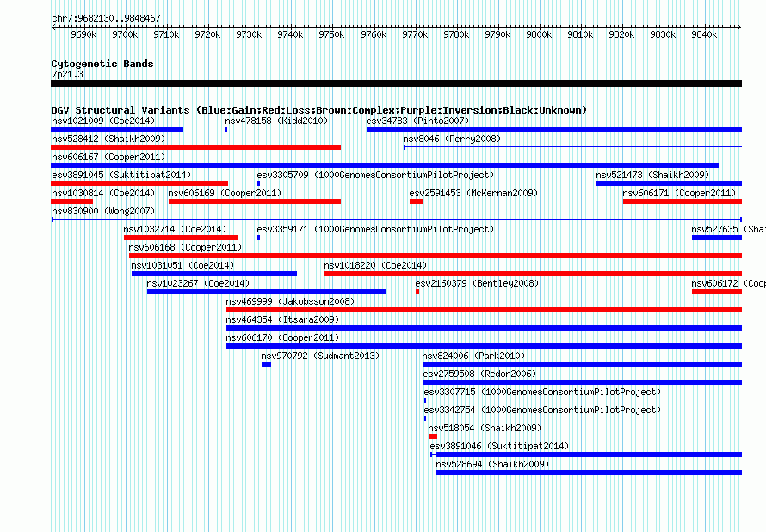Select the blue nsv521473 gain bar
The width and height of the screenshot is (766, 532).
click(670, 183)
